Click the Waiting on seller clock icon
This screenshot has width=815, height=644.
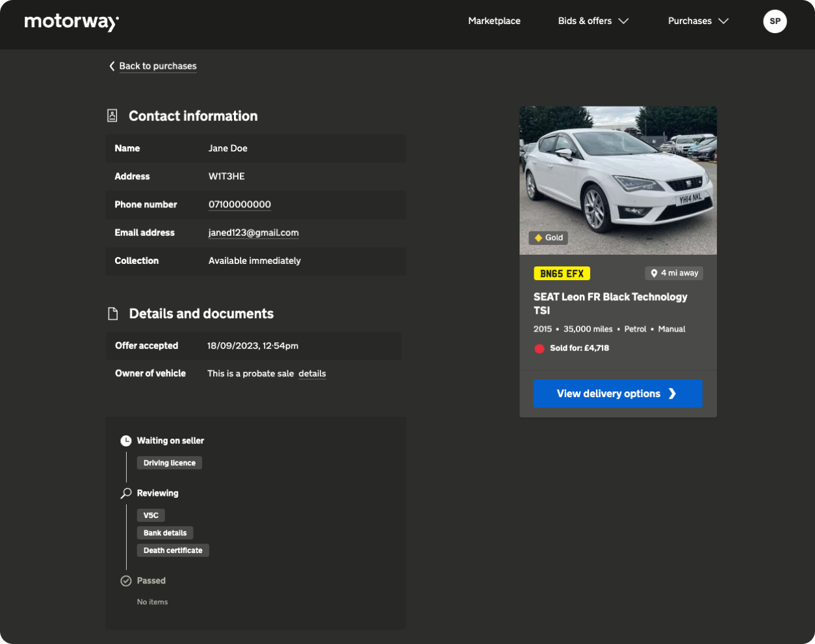126,441
